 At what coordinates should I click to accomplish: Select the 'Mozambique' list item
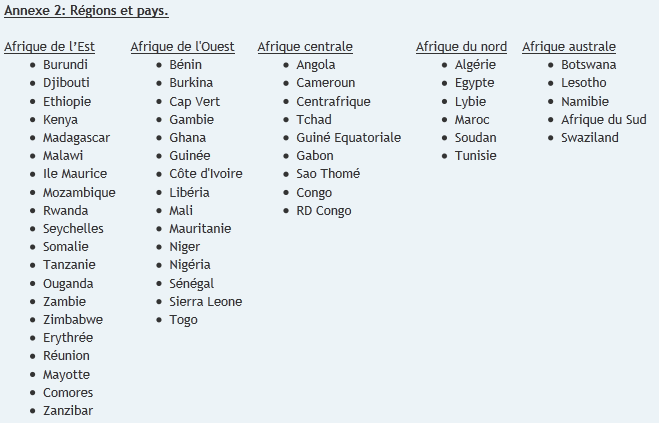[x=79, y=193]
